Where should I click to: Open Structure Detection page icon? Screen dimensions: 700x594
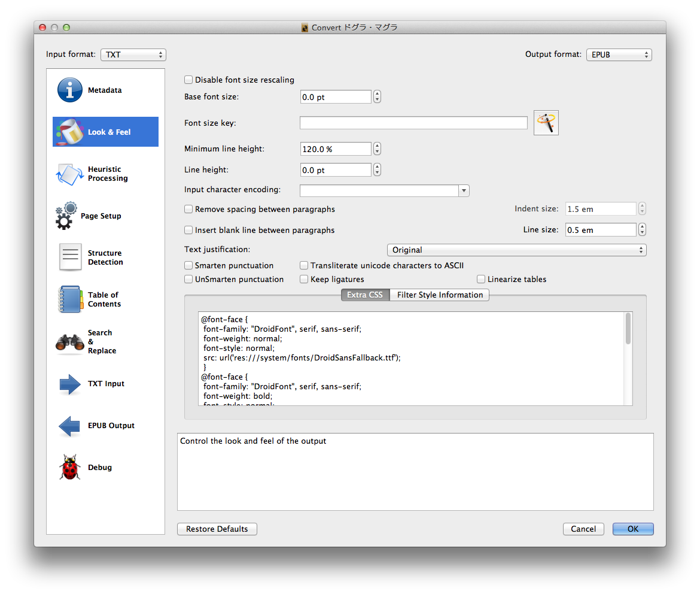click(x=70, y=257)
